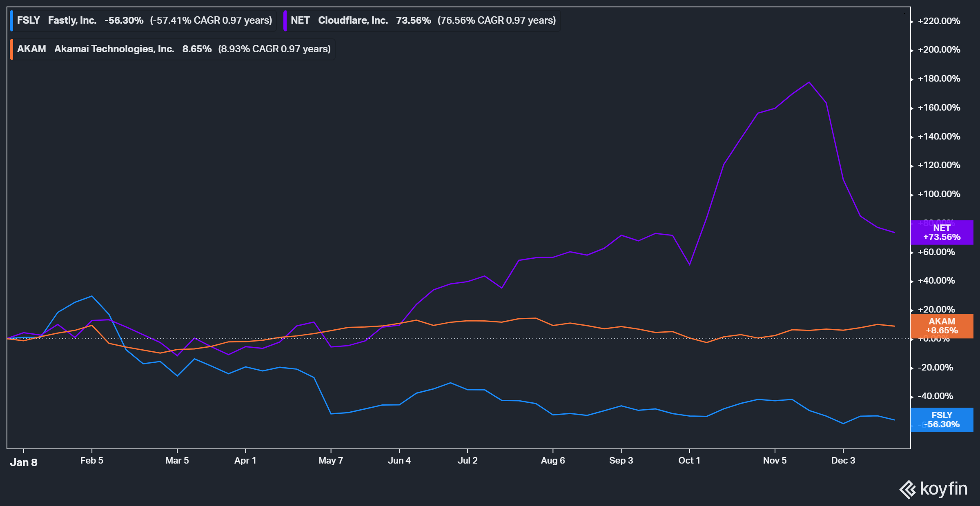Click the +100.00% axis label
This screenshot has height=506, width=980.
click(x=939, y=194)
